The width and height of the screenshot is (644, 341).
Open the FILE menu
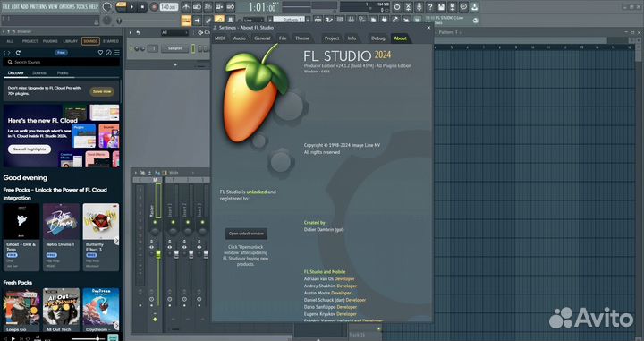pyautogui.click(x=6, y=7)
